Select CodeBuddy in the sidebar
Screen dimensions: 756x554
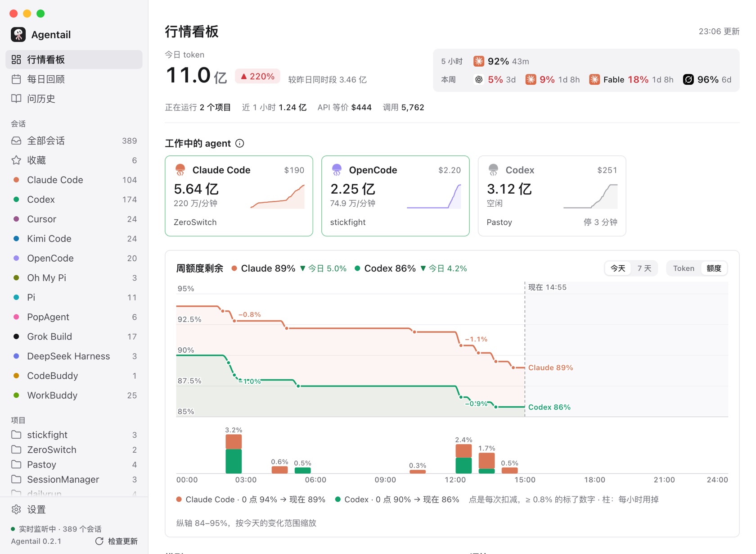pos(74,376)
